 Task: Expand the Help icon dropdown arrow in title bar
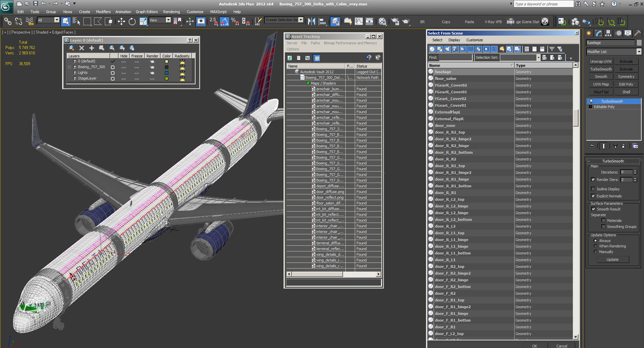(x=620, y=3)
